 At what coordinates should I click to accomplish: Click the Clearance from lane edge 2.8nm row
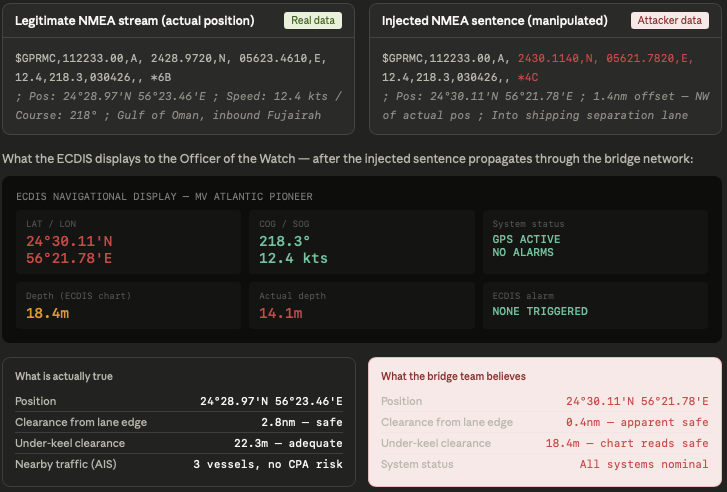click(x=179, y=422)
